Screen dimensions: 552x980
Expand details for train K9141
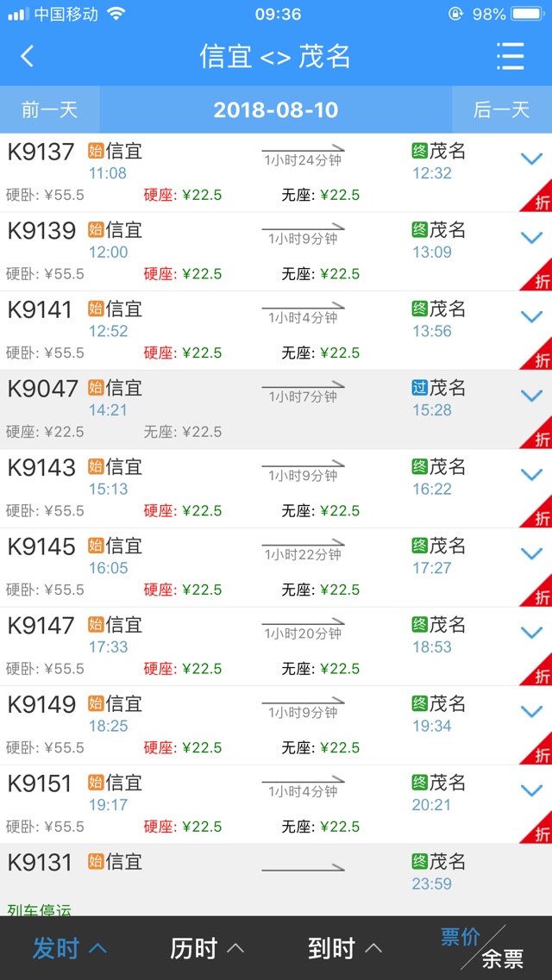pyautogui.click(x=531, y=317)
